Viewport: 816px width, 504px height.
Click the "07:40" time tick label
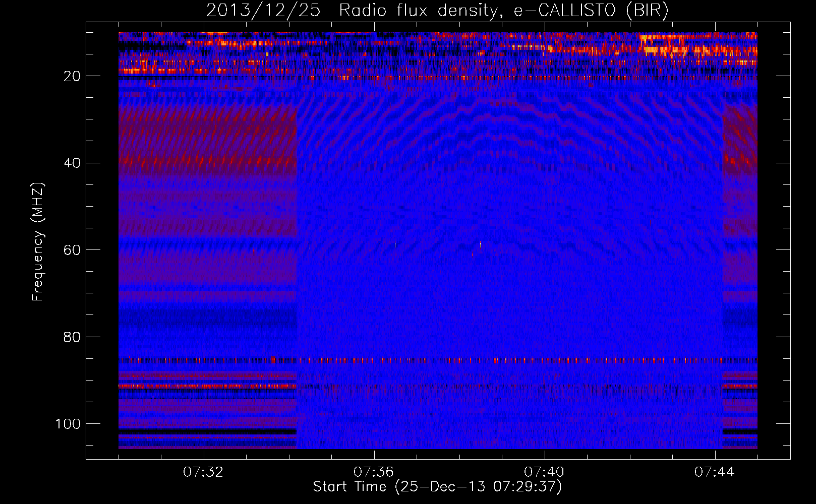(x=544, y=472)
